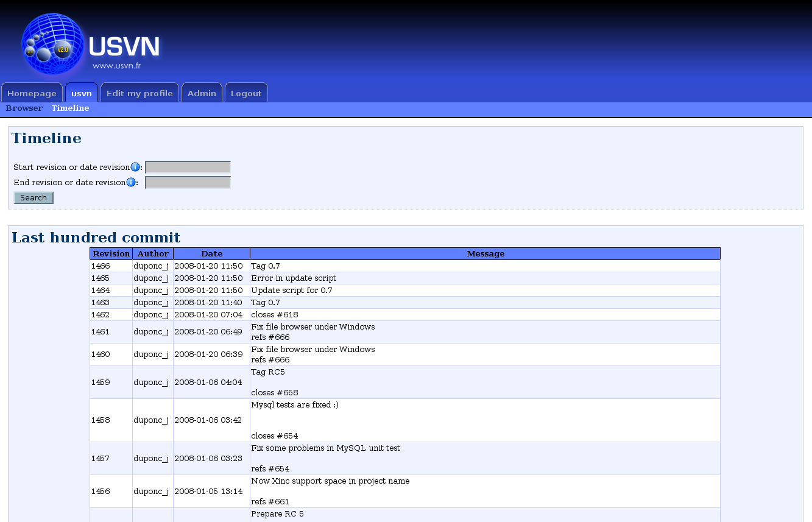Select revision 1458 row cell

101,420
